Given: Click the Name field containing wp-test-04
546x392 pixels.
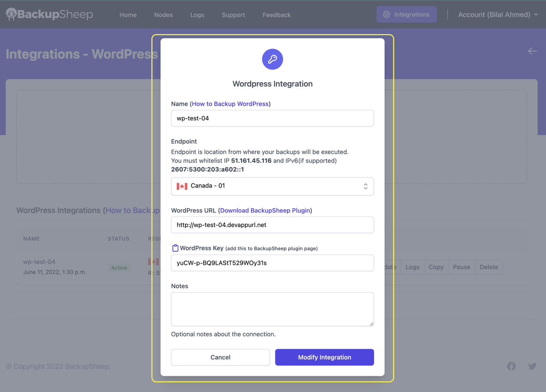Looking at the screenshot, I should coord(272,118).
